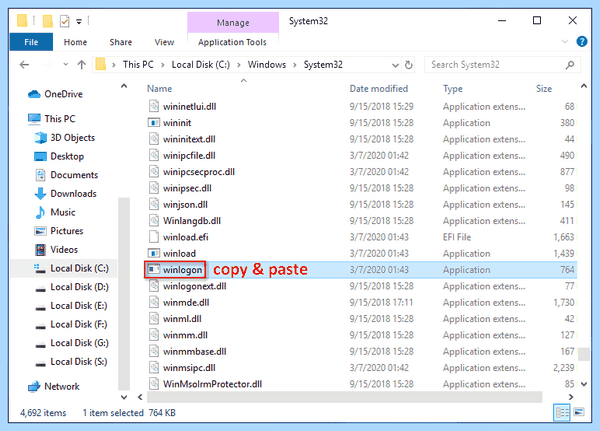Click Windows in the address path

(x=267, y=65)
